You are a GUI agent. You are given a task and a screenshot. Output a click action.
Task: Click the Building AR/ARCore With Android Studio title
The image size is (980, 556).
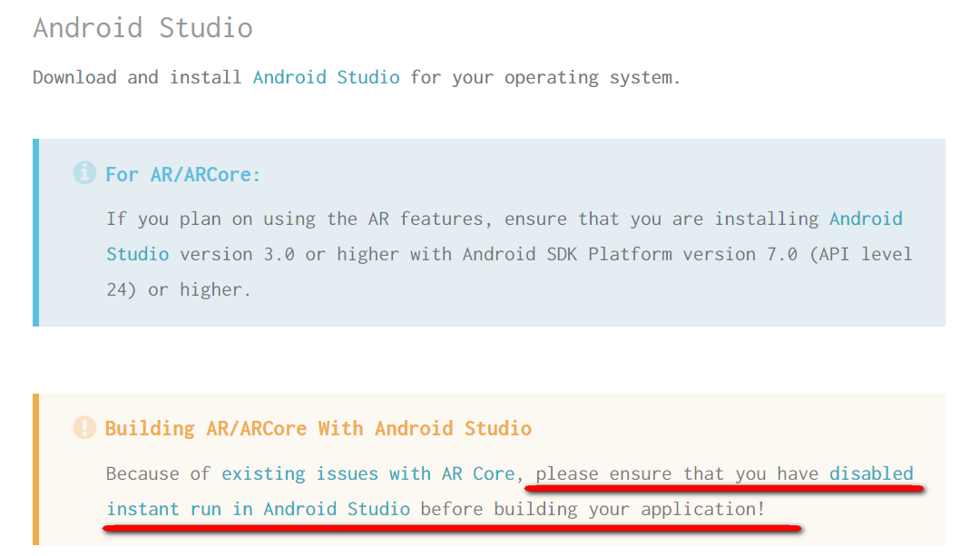(x=318, y=428)
